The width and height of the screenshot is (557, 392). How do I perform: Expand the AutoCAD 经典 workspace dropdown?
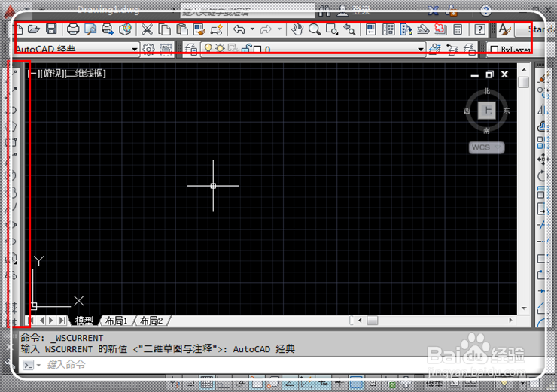pyautogui.click(x=135, y=50)
